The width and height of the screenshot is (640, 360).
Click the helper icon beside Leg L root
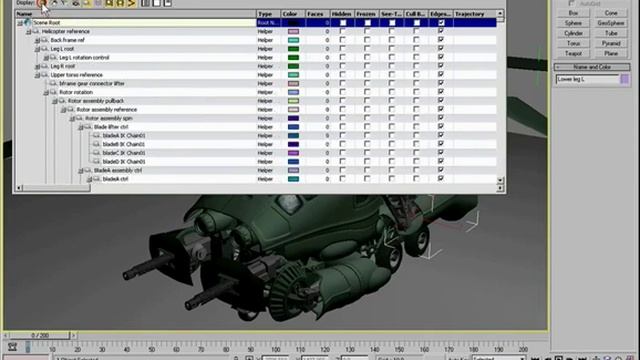[x=44, y=49]
